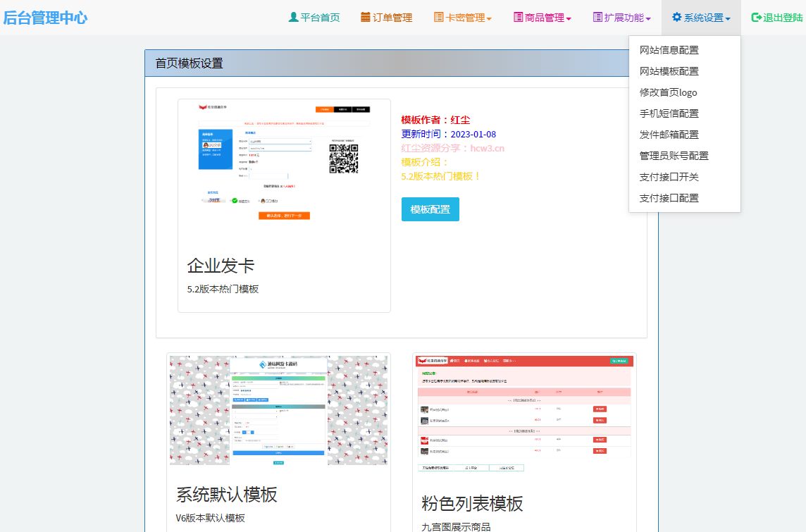Viewport: 806px width, 532px height.
Task: Click the icon beside 商品管理
Action: point(519,18)
